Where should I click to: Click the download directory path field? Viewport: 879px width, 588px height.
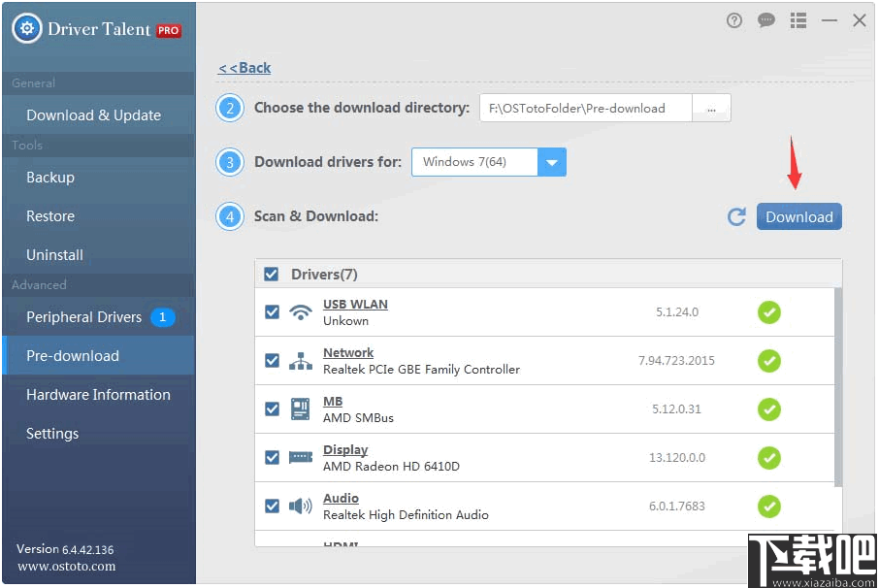(x=586, y=108)
